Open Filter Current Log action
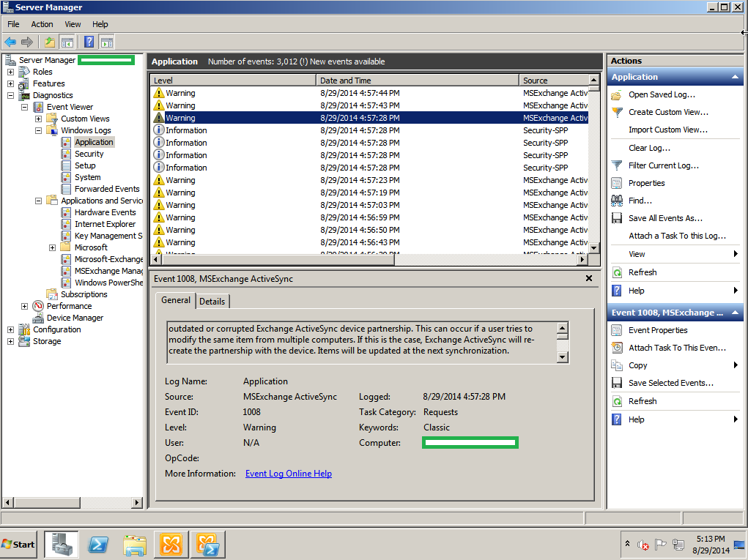Image resolution: width=748 pixels, height=560 pixels. 663,165
